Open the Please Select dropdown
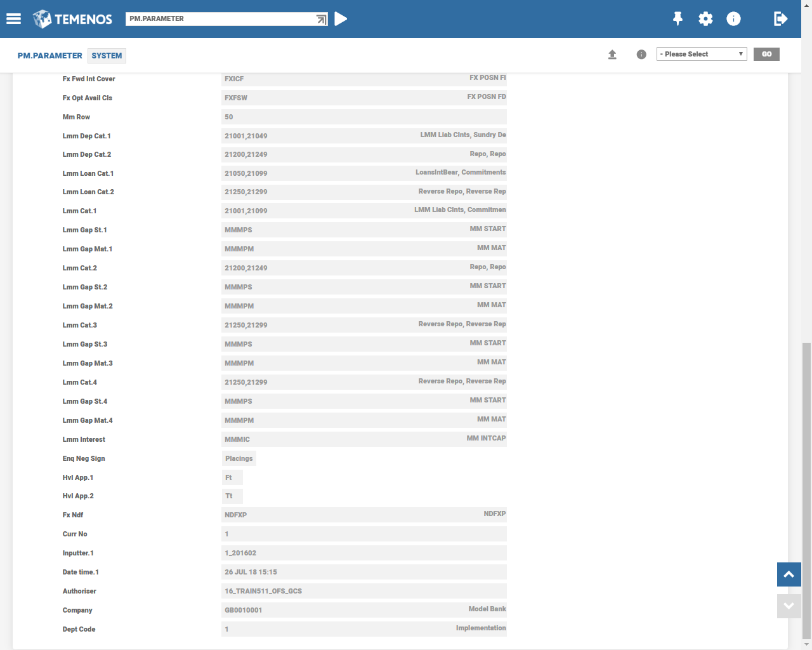The height and width of the screenshot is (650, 812). pyautogui.click(x=701, y=54)
